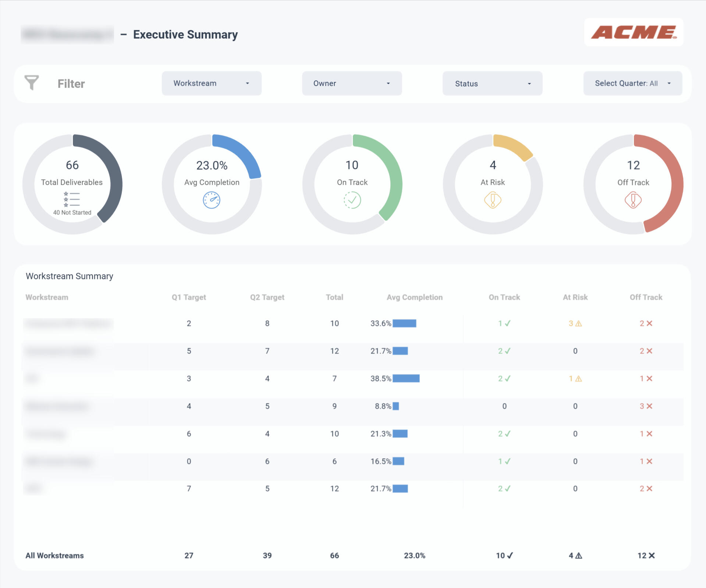Viewport: 706px width, 588px height.
Task: Click the X icon next to 12 in All Workstreams row
Action: (x=652, y=556)
